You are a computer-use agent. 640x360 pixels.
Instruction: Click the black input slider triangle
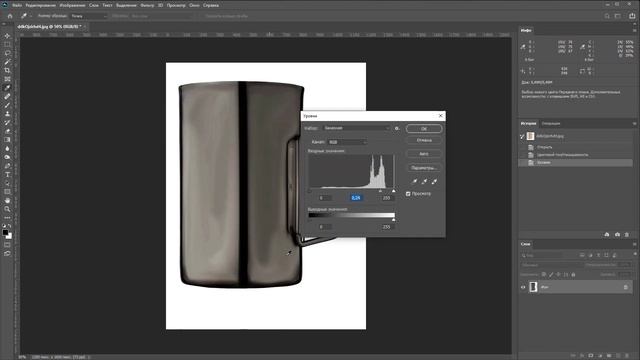[309, 191]
